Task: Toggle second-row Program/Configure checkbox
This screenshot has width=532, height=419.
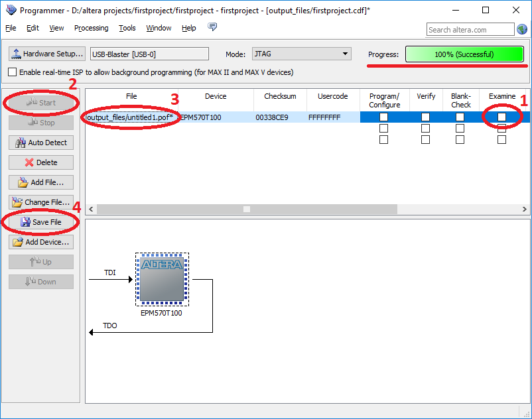Action: 383,128
